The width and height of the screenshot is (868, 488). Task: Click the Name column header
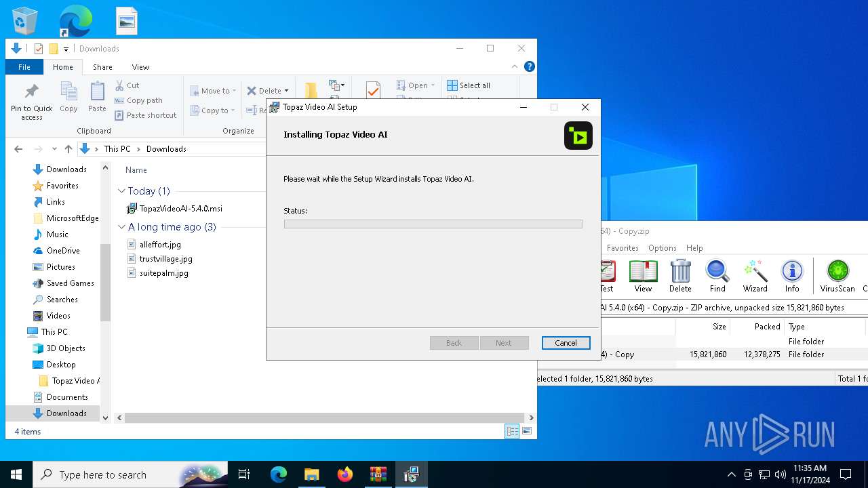[136, 170]
